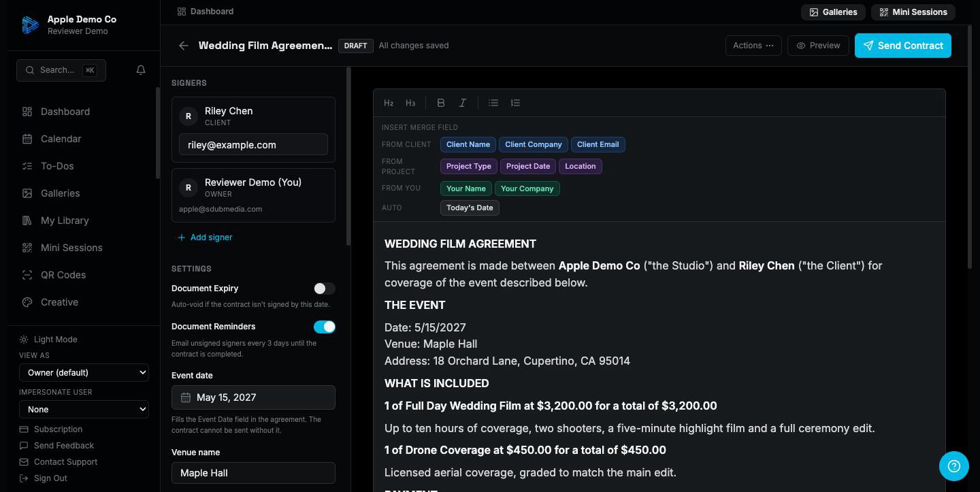Insert the Your Company merge field
The height and width of the screenshot is (492, 980).
pyautogui.click(x=527, y=188)
